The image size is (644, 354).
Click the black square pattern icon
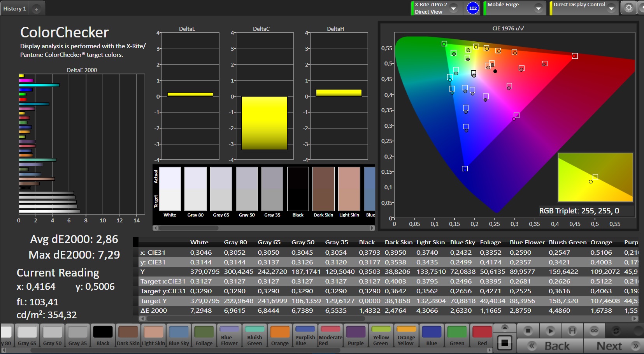tap(505, 343)
